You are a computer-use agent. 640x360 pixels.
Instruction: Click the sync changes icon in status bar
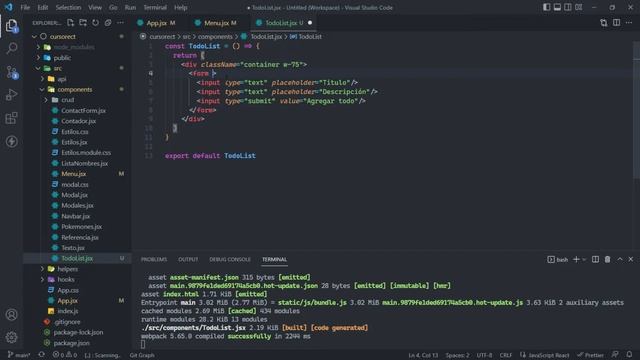(x=41, y=355)
